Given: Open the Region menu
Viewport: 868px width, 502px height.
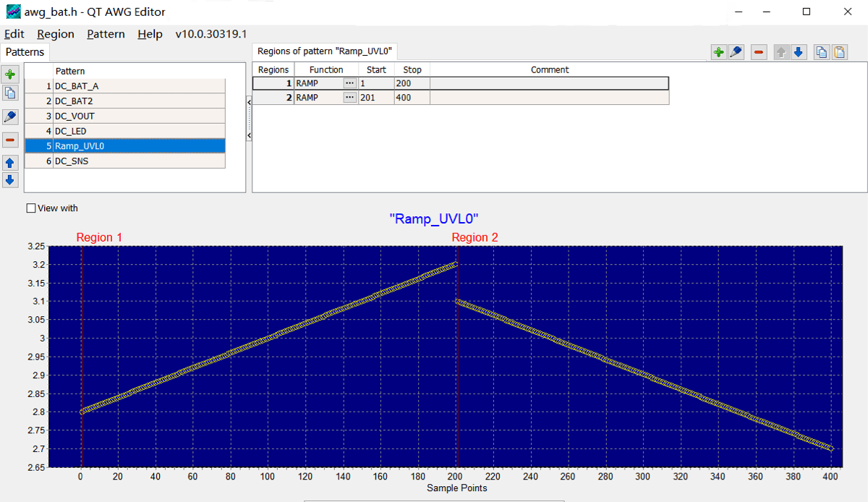Looking at the screenshot, I should point(56,34).
